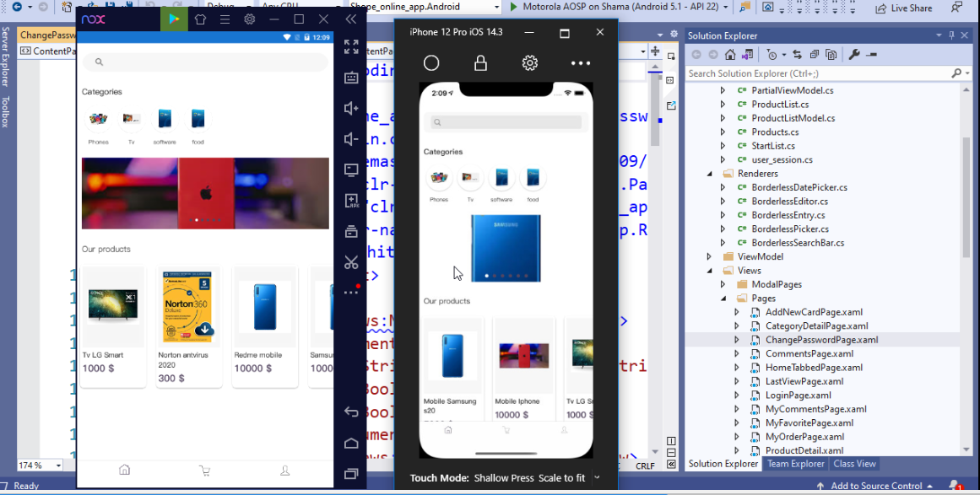Image resolution: width=980 pixels, height=495 pixels.
Task: Open Nox Play Store icon in title bar
Action: click(174, 19)
